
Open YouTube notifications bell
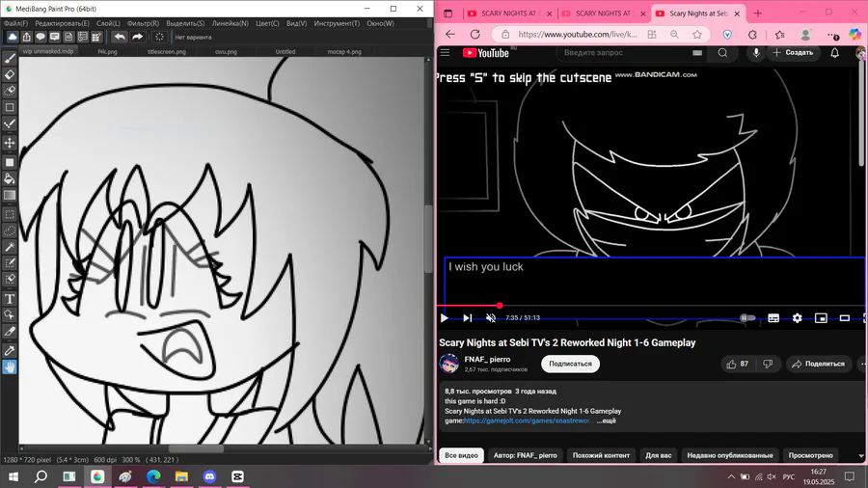click(835, 53)
